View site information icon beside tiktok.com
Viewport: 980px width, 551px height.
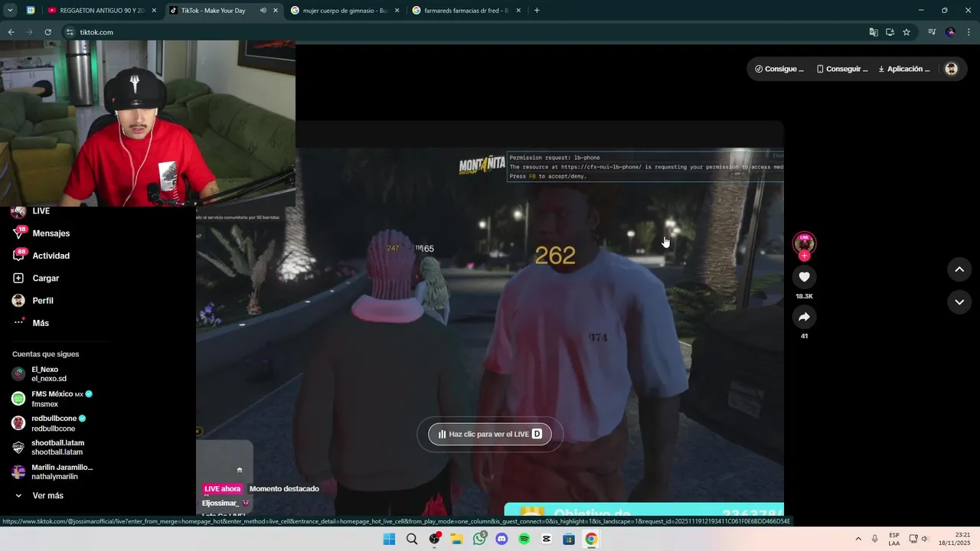[x=70, y=32]
